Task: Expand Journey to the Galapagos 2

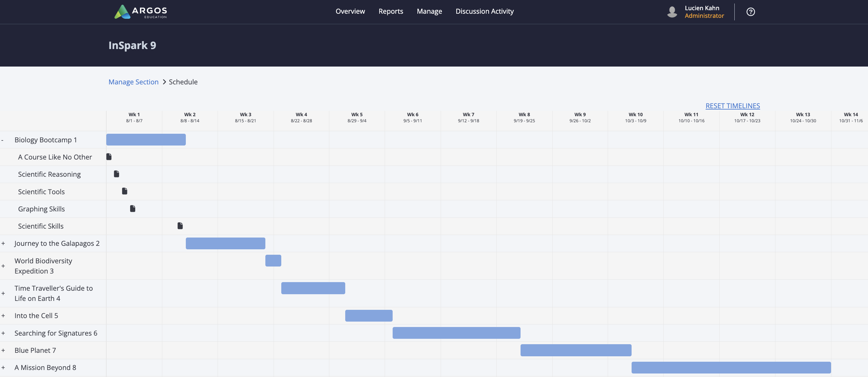Action: 3,243
